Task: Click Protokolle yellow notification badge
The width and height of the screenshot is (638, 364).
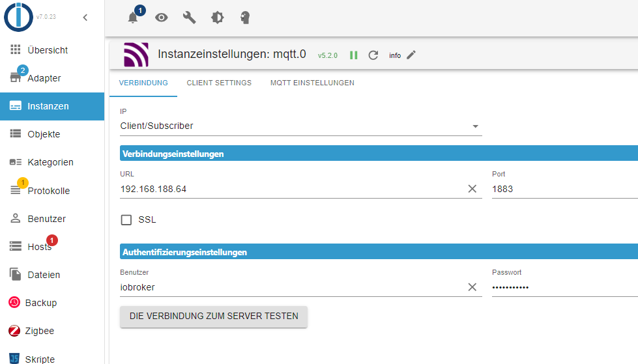Action: tap(23, 182)
